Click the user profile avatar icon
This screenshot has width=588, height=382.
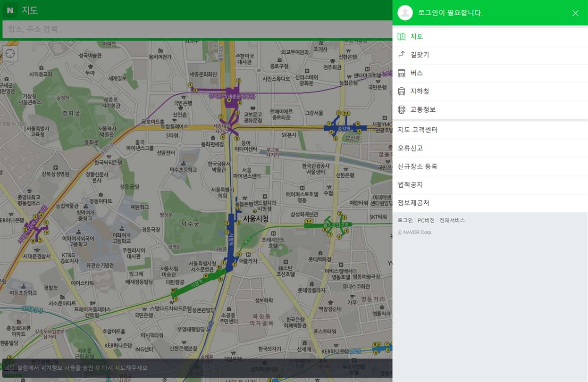[x=405, y=13]
